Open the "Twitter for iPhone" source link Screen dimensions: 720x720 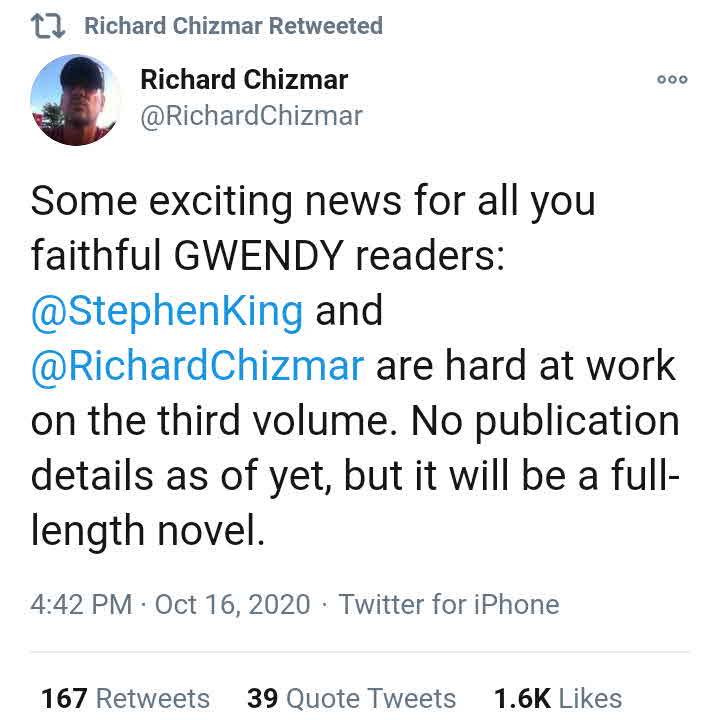pos(448,604)
